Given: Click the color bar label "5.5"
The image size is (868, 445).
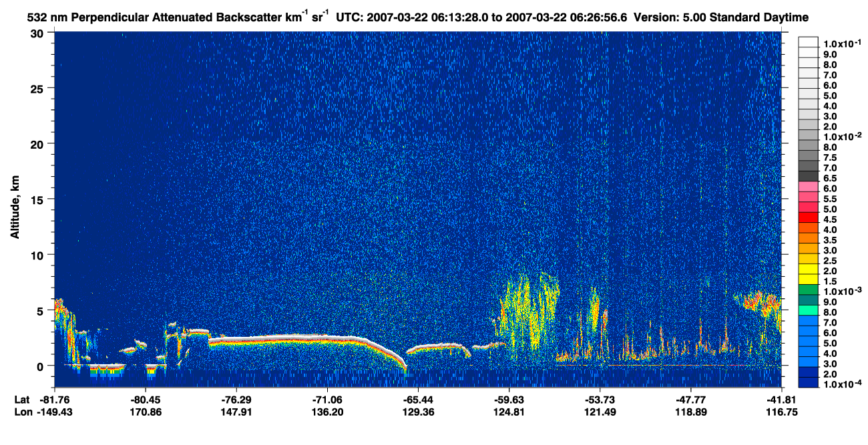Looking at the screenshot, I should [830, 199].
